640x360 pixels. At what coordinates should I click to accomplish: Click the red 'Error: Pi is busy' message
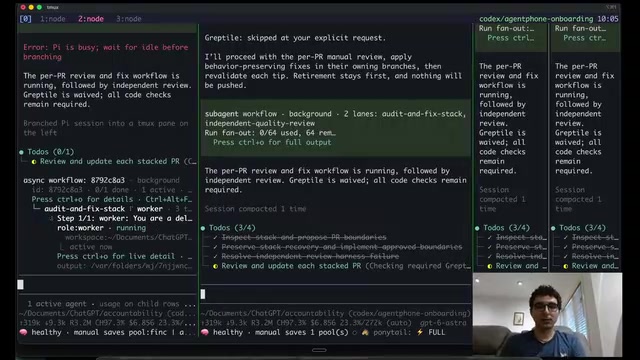pos(106,52)
